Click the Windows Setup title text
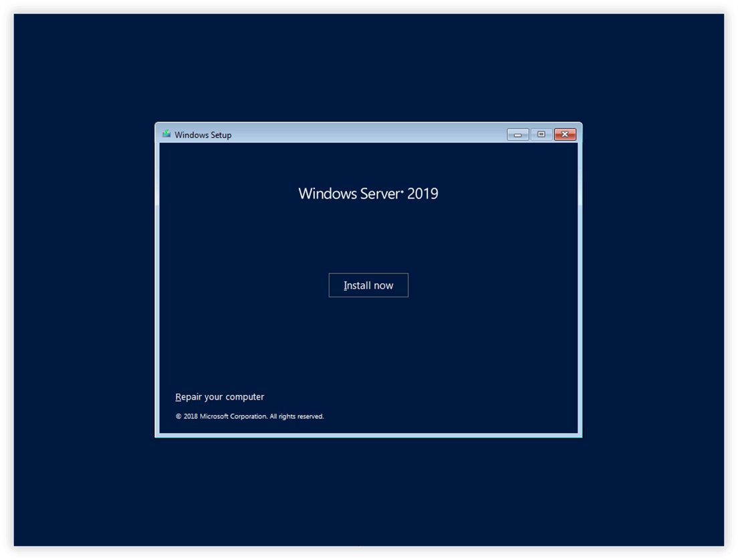Image resolution: width=738 pixels, height=560 pixels. point(203,135)
